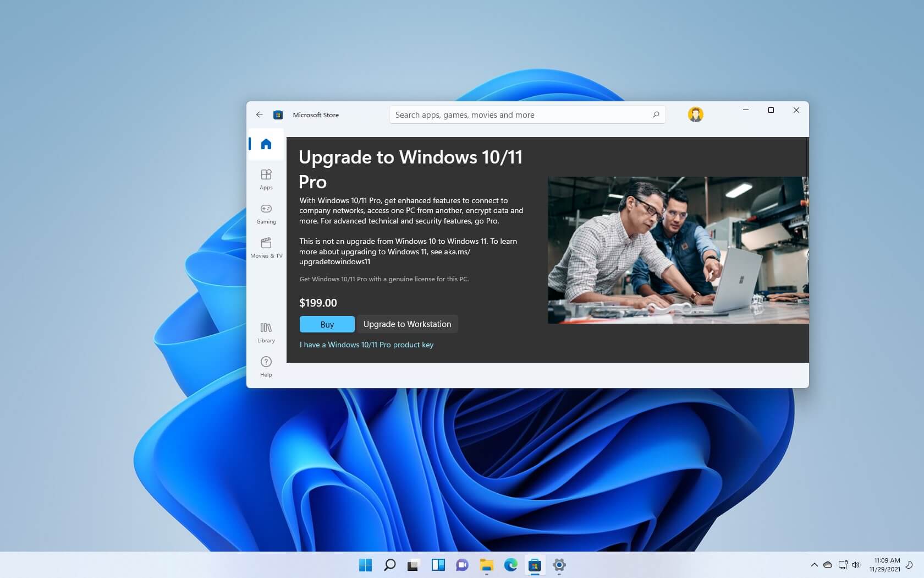The image size is (924, 578).
Task: Click the Windows 10/11 Pro product key link
Action: coord(366,345)
